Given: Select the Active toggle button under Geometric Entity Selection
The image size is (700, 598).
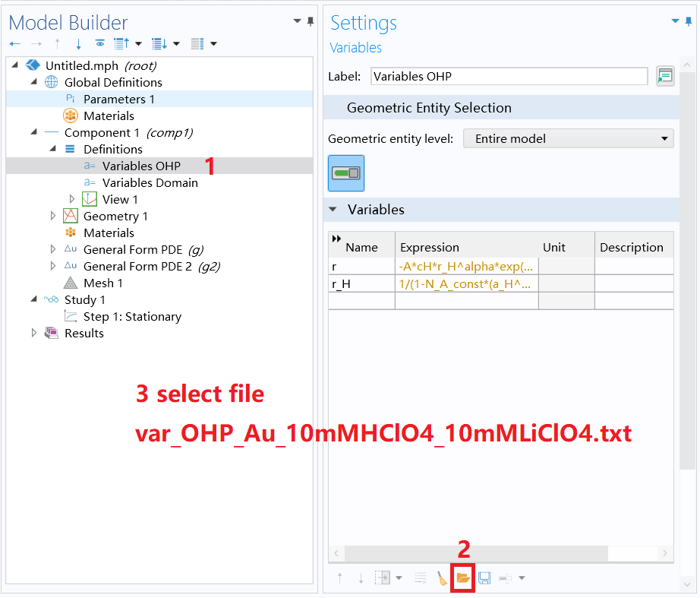Looking at the screenshot, I should pos(345,172).
